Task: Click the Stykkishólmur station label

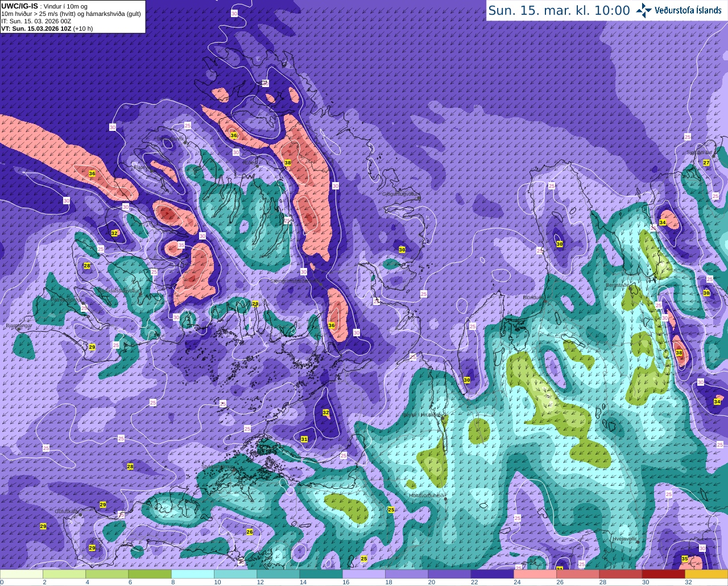Action: click(218, 467)
